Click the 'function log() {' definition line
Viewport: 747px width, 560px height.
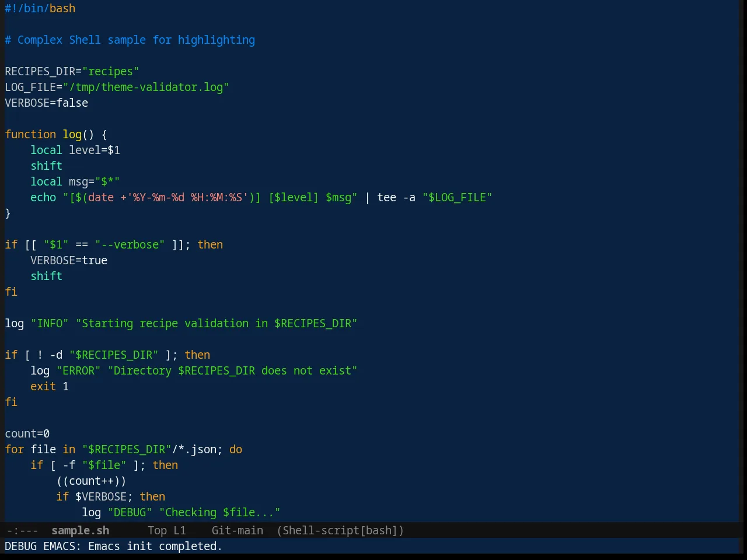pyautogui.click(x=56, y=134)
